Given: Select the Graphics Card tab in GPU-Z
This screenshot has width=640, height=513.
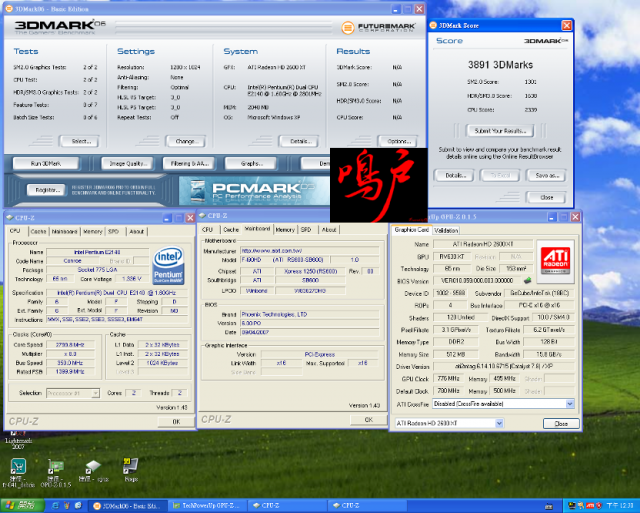Looking at the screenshot, I should coord(411,230).
